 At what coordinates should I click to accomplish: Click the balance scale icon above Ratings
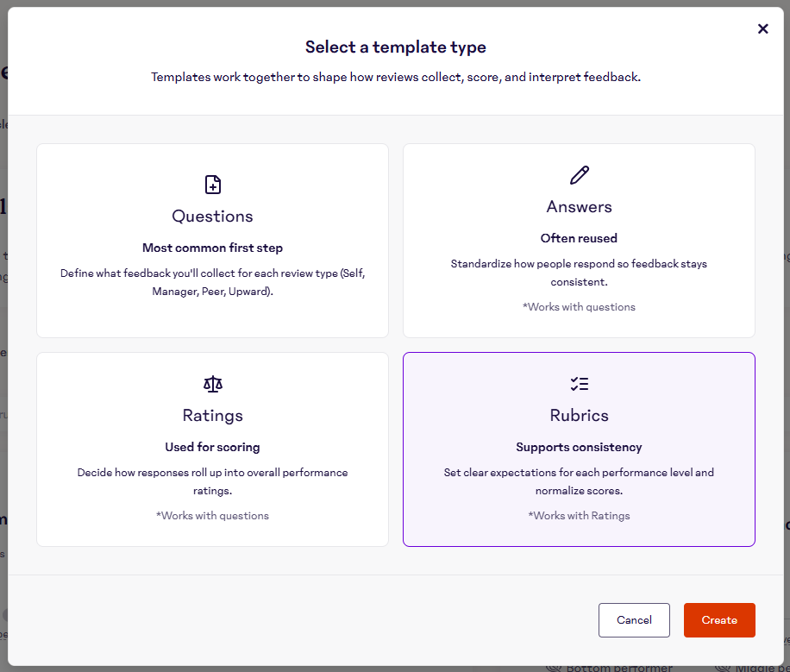(212, 384)
